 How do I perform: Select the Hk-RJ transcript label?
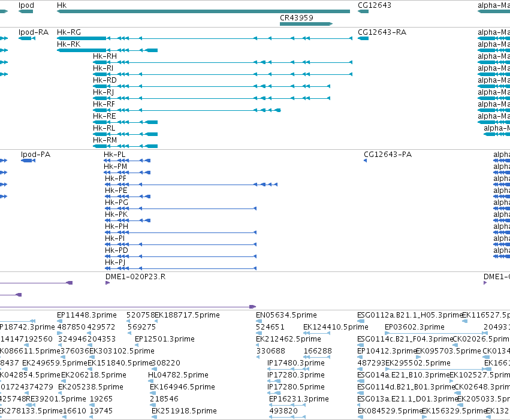(104, 92)
